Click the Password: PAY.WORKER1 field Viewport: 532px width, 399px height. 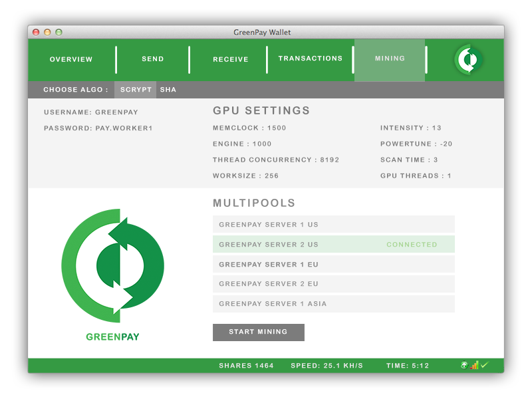tap(98, 128)
